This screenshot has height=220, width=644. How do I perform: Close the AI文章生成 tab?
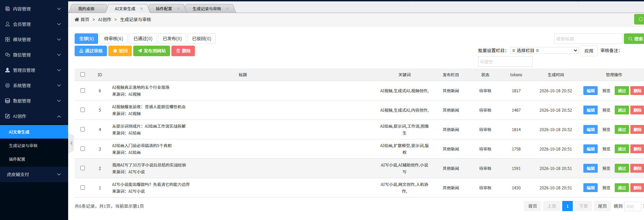pos(141,9)
